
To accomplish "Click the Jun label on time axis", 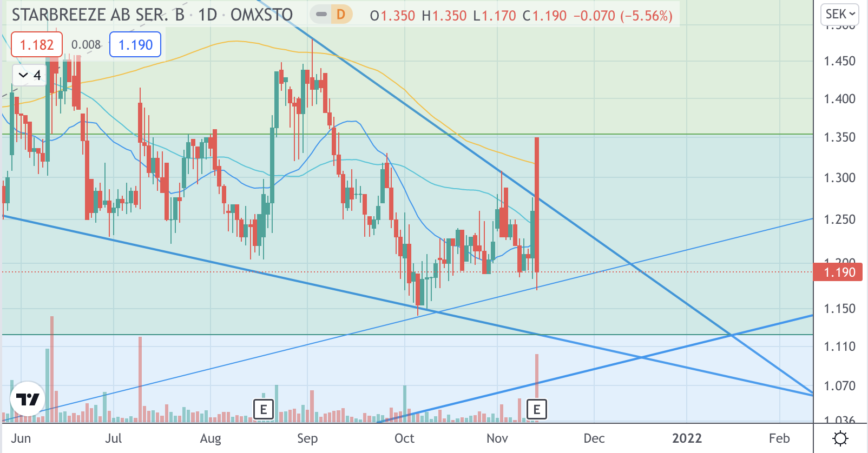I will pyautogui.click(x=21, y=438).
